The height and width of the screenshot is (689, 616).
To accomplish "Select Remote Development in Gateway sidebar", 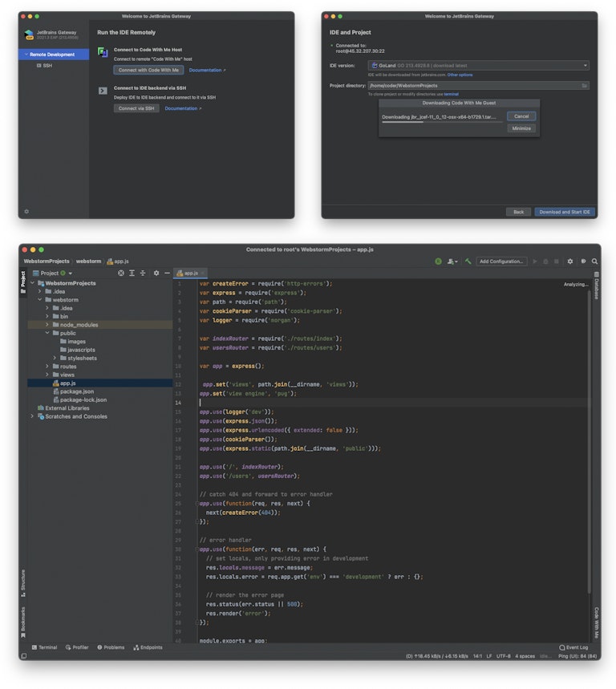I will coord(54,55).
